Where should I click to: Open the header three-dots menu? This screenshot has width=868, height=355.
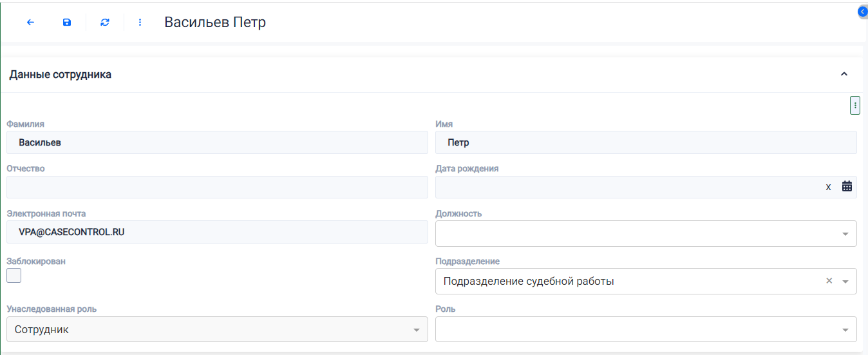click(x=140, y=22)
